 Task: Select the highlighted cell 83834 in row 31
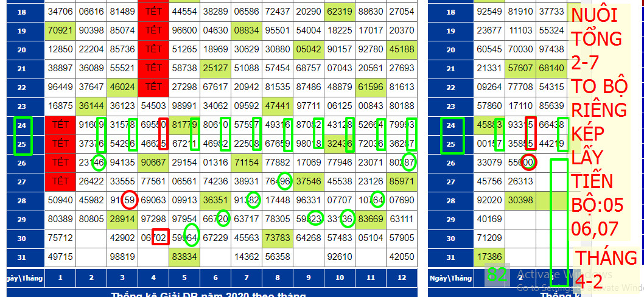click(184, 257)
